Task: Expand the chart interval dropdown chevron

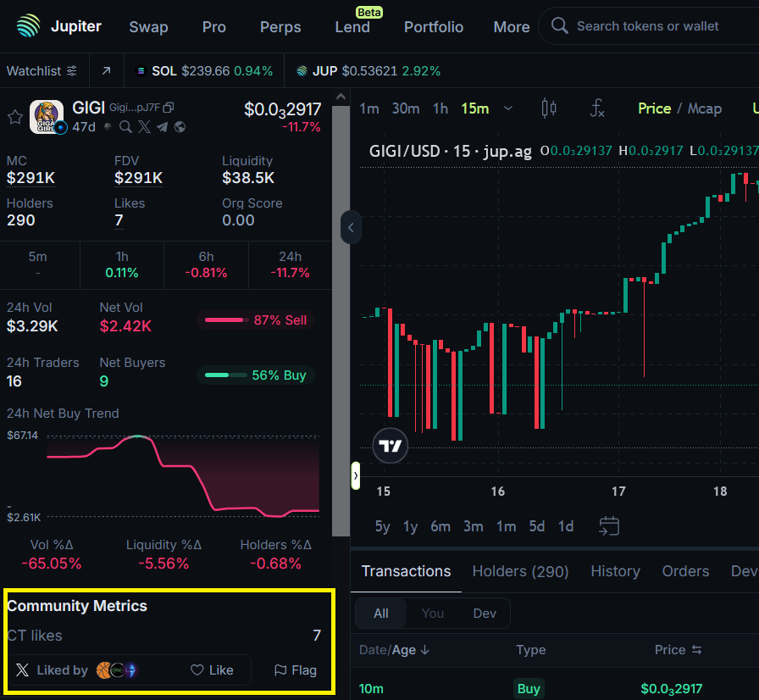Action: coord(508,108)
